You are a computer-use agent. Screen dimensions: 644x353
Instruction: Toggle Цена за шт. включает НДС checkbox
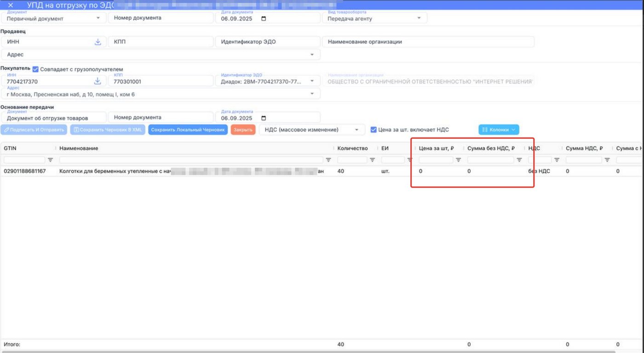374,130
